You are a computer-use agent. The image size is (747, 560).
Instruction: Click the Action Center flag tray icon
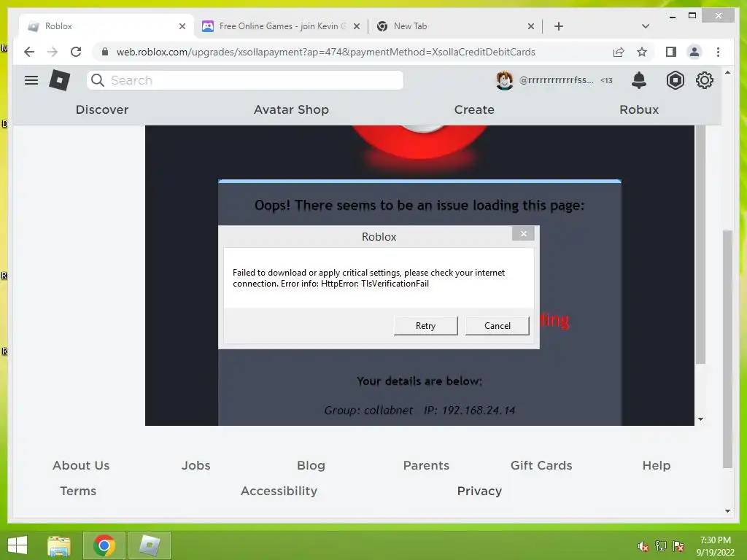coord(678,546)
